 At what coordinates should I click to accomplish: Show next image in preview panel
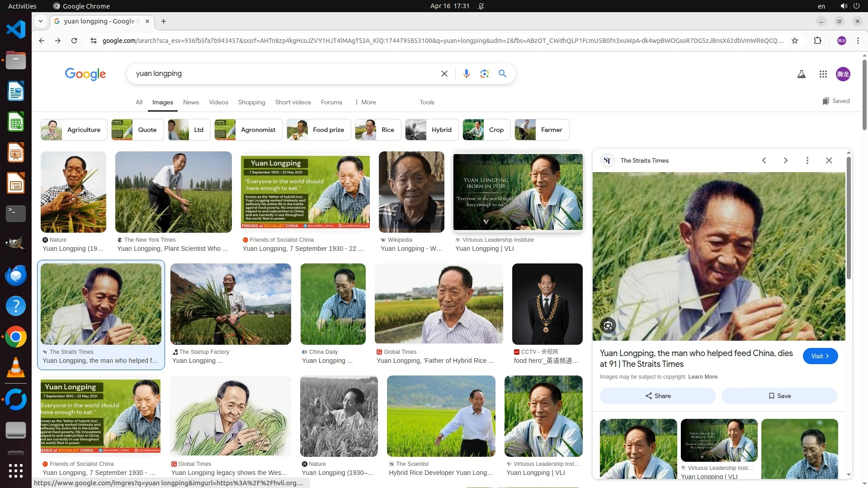click(785, 160)
